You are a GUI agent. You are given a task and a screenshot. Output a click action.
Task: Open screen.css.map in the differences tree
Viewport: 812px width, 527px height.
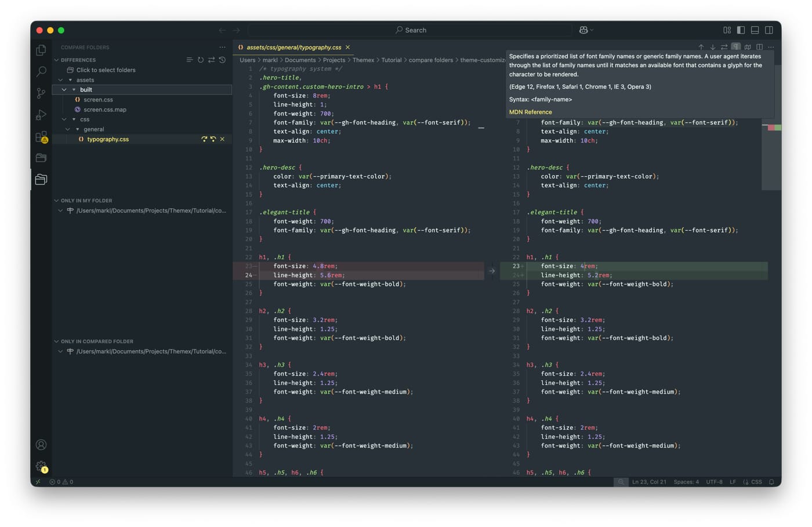[104, 110]
